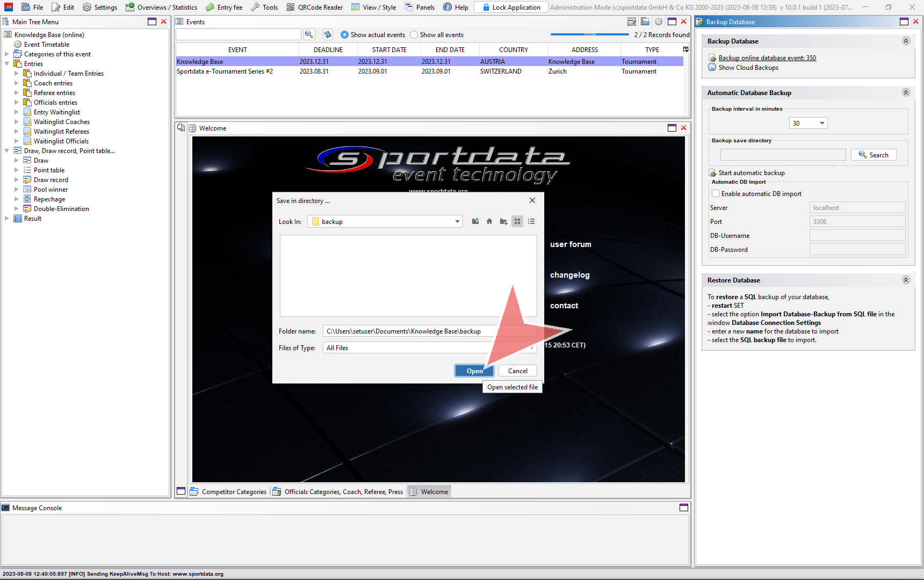Go up one folder level
Screen dimensions: 924x580
pyautogui.click(x=475, y=221)
